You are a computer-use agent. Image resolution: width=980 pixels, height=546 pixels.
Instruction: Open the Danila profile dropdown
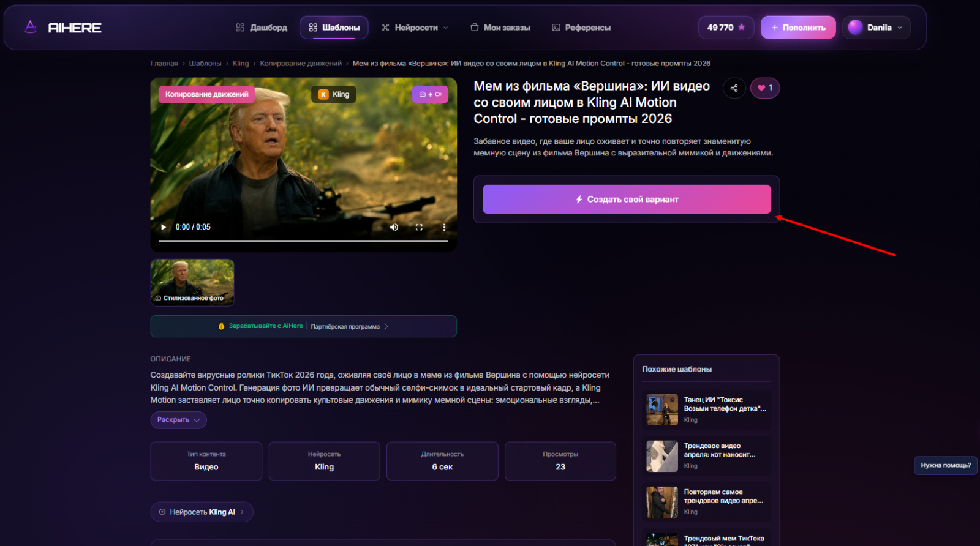point(876,28)
